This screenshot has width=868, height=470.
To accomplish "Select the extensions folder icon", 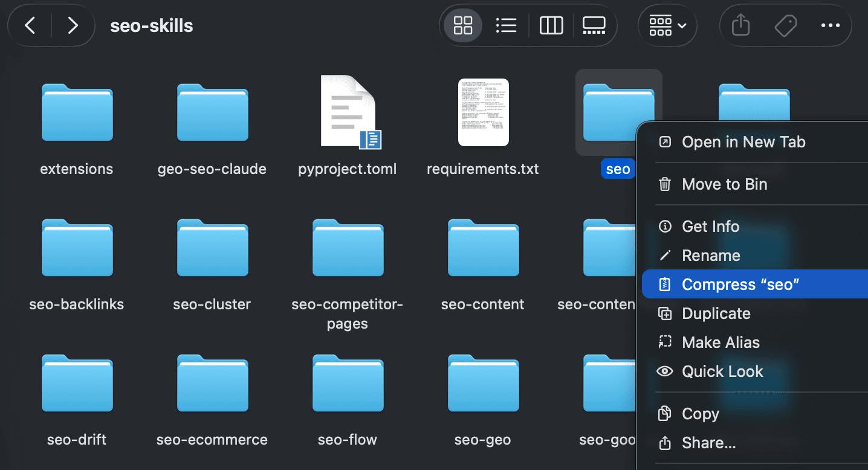I will click(77, 112).
